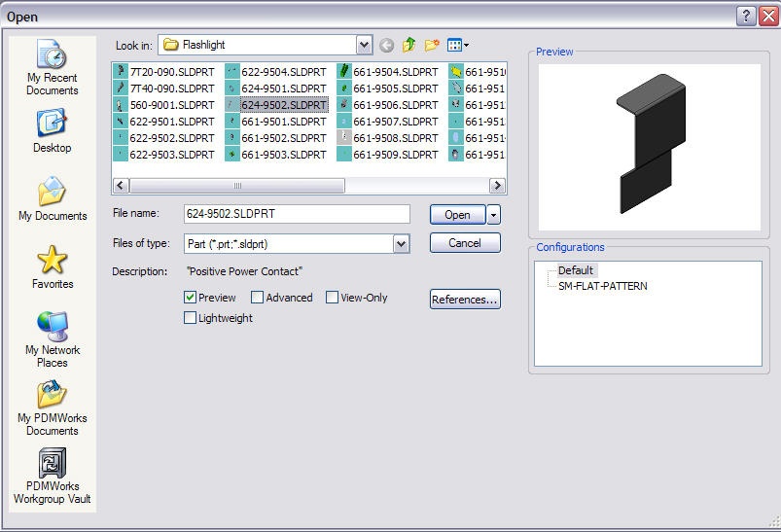Viewport: 781px width, 532px height.
Task: Select file 622-9504.SLDPRT
Action: pyautogui.click(x=276, y=72)
